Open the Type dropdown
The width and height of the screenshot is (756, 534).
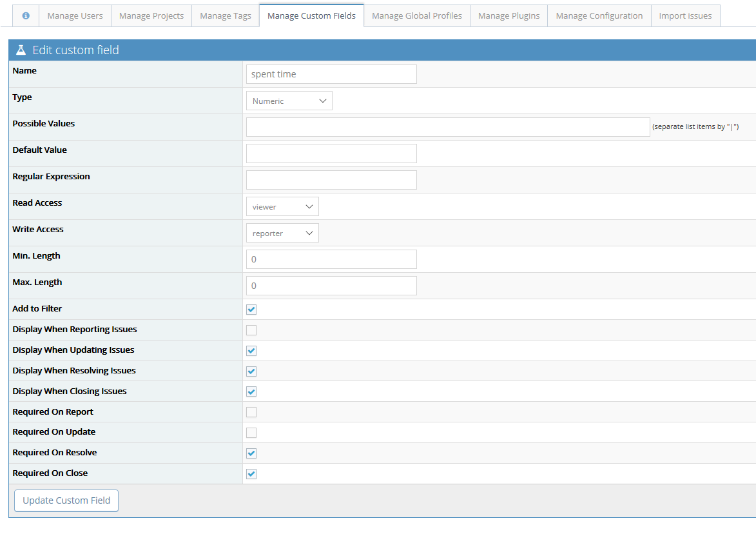click(x=289, y=101)
